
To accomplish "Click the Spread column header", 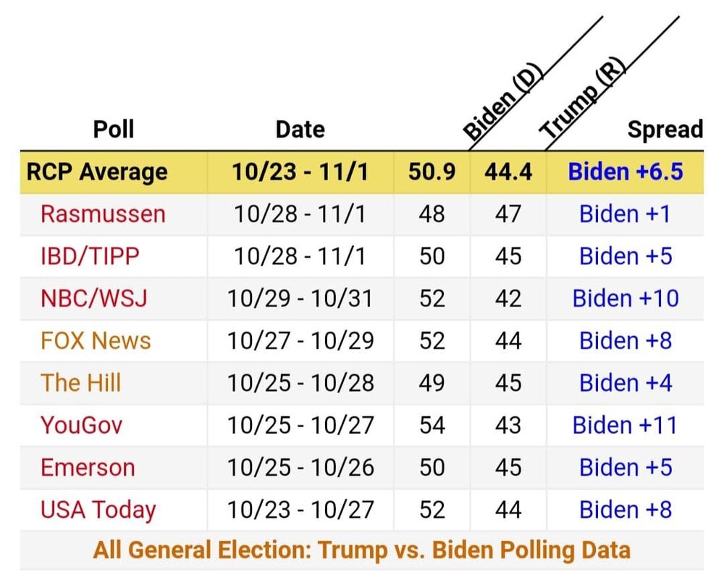I will click(665, 130).
